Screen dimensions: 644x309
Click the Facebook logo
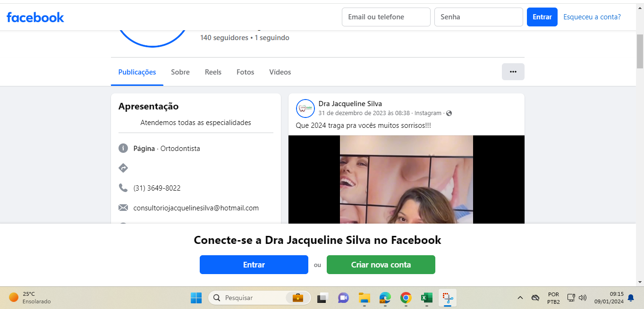[x=35, y=17]
